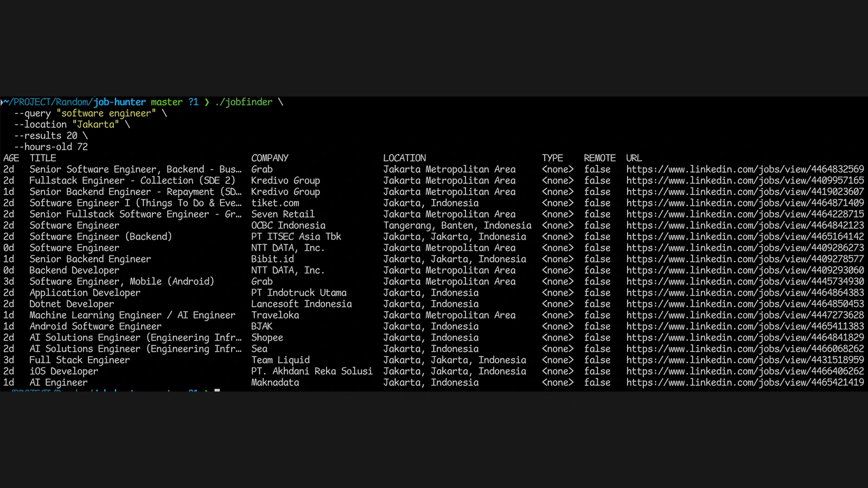This screenshot has height=488, width=868.
Task: Click the "Jakarta" location argument
Action: [95, 124]
